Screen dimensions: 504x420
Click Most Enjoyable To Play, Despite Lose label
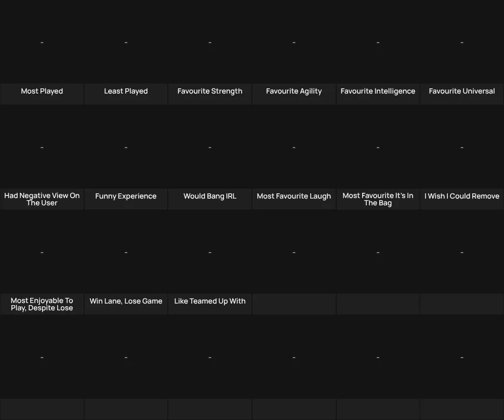(42, 304)
